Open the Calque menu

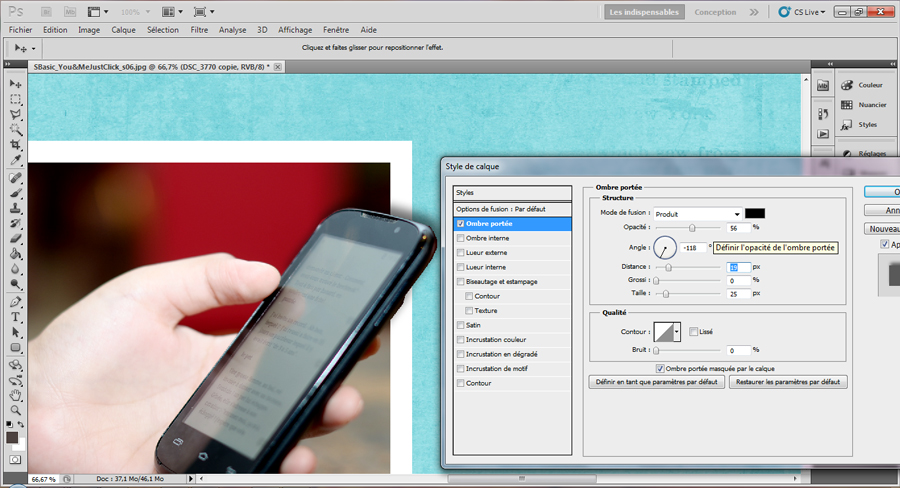(x=123, y=30)
